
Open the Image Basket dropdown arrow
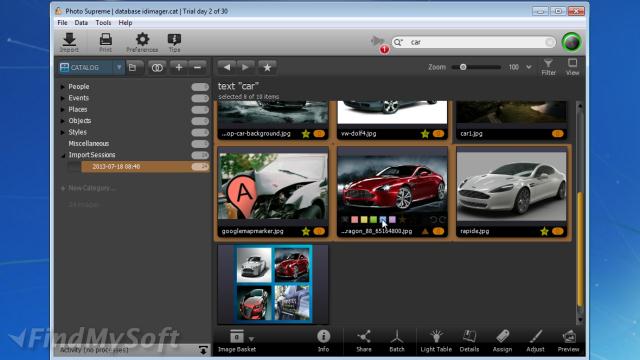pyautogui.click(x=251, y=339)
